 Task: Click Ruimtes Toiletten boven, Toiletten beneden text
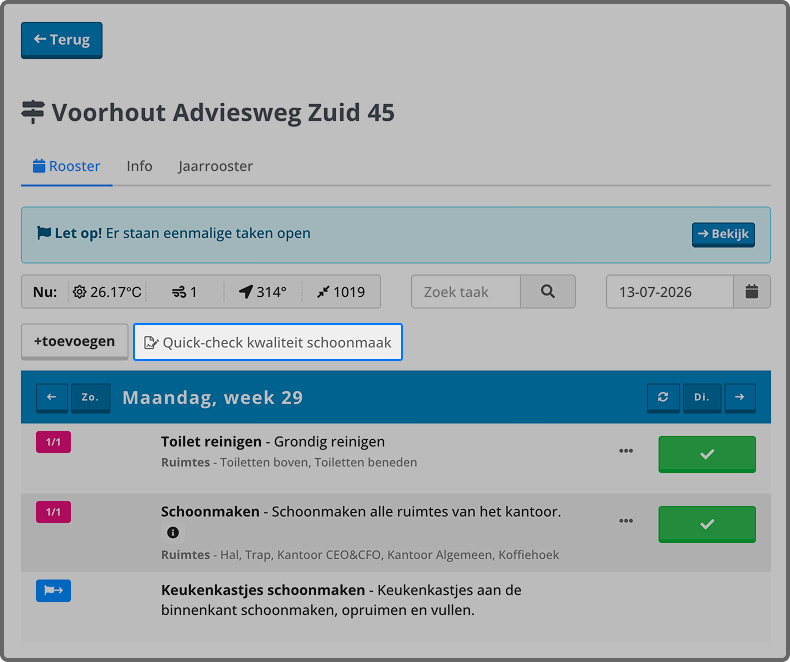[x=289, y=462]
